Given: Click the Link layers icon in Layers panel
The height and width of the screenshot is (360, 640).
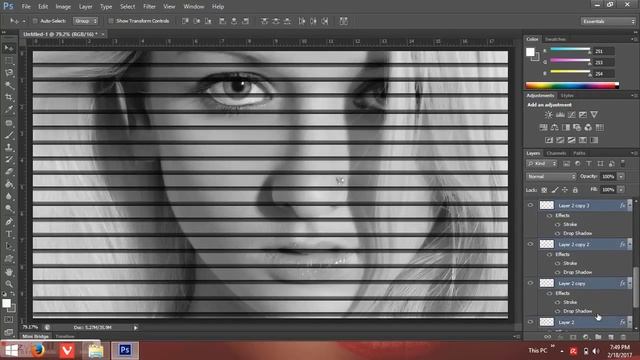Looking at the screenshot, I should click(548, 337).
